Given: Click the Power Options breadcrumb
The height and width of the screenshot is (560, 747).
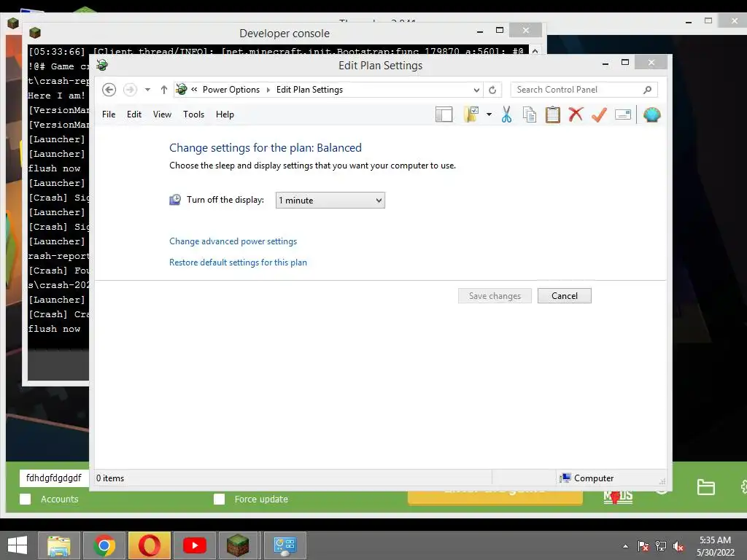Looking at the screenshot, I should (231, 90).
